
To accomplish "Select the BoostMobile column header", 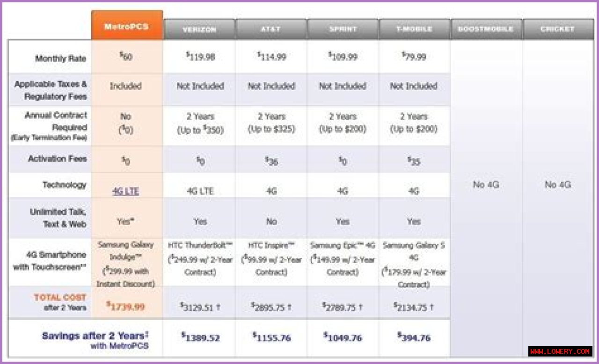I will pyautogui.click(x=486, y=29).
